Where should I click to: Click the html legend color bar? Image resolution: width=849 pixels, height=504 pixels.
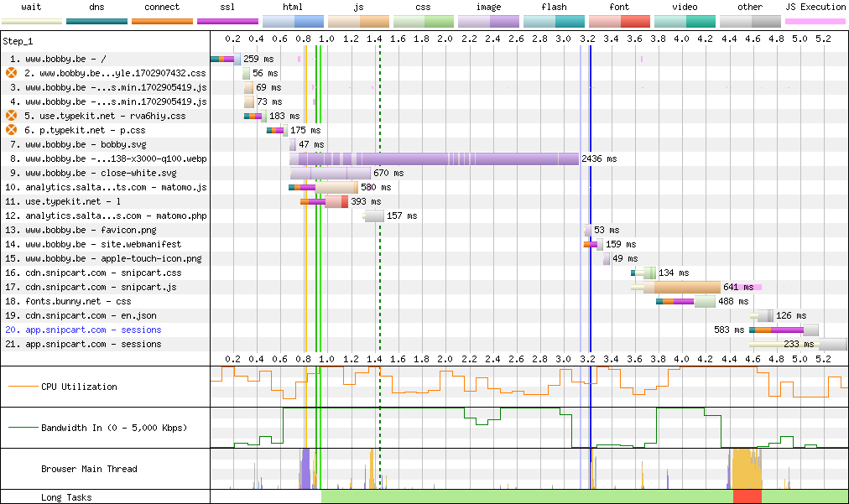click(x=293, y=22)
